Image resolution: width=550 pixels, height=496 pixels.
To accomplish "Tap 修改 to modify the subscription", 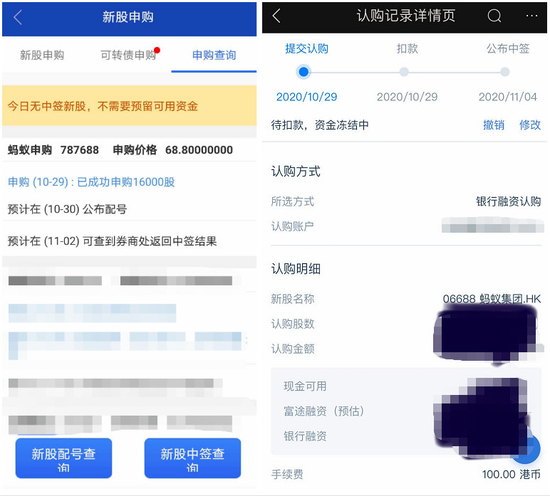I will point(530,125).
